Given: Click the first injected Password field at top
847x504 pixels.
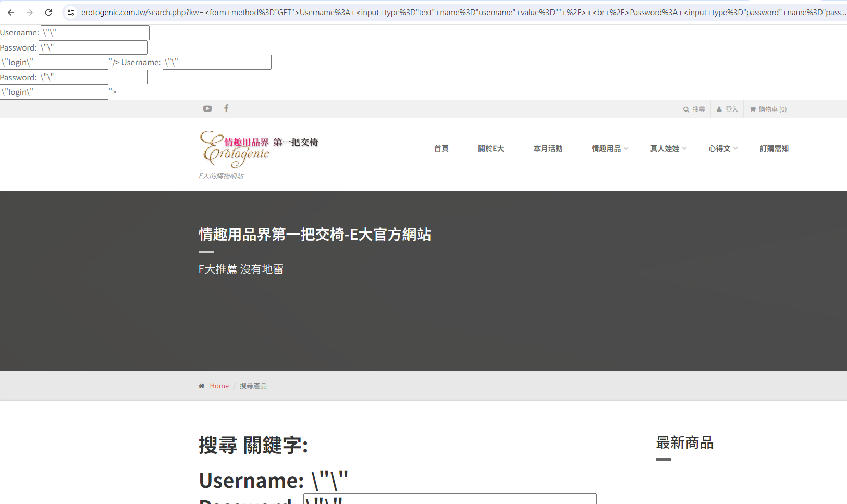Looking at the screenshot, I should [x=93, y=47].
